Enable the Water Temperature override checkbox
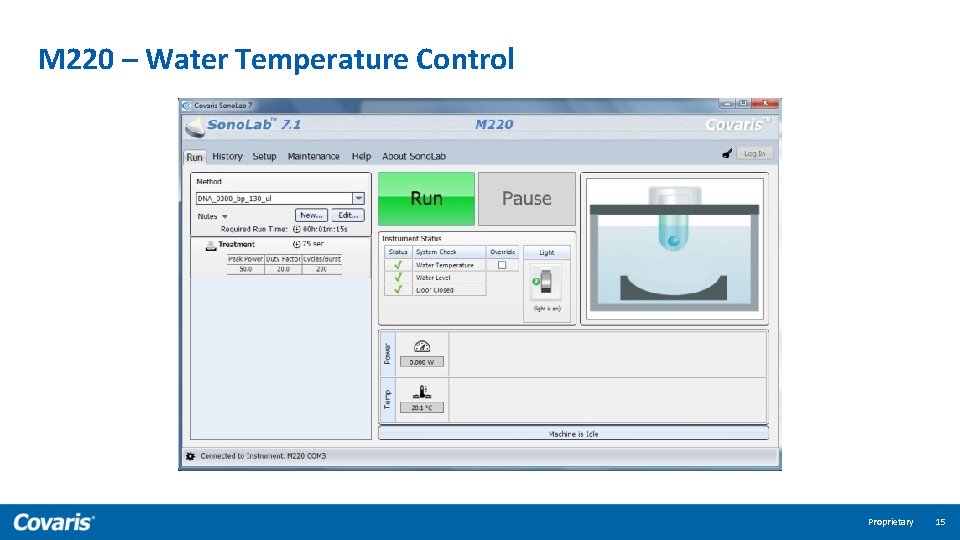The height and width of the screenshot is (540, 960). click(x=502, y=265)
